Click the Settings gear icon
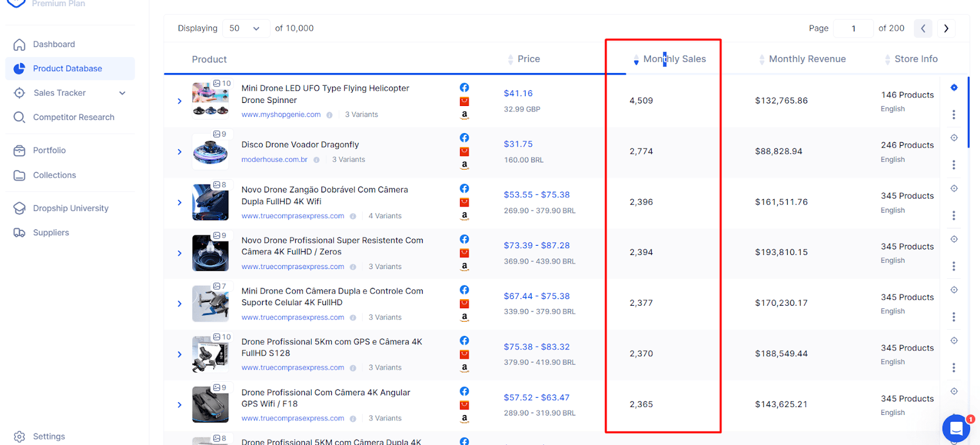980x445 pixels. (x=20, y=436)
